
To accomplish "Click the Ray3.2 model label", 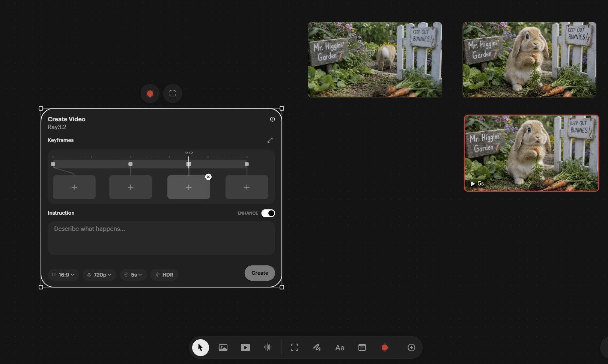I will pyautogui.click(x=57, y=127).
